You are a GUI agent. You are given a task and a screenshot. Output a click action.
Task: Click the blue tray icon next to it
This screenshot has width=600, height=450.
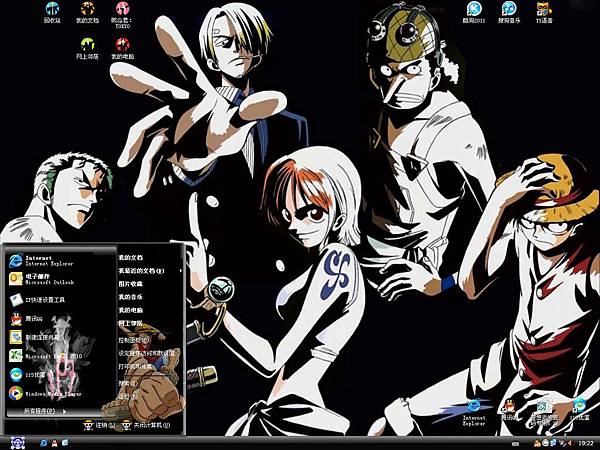pos(553,443)
